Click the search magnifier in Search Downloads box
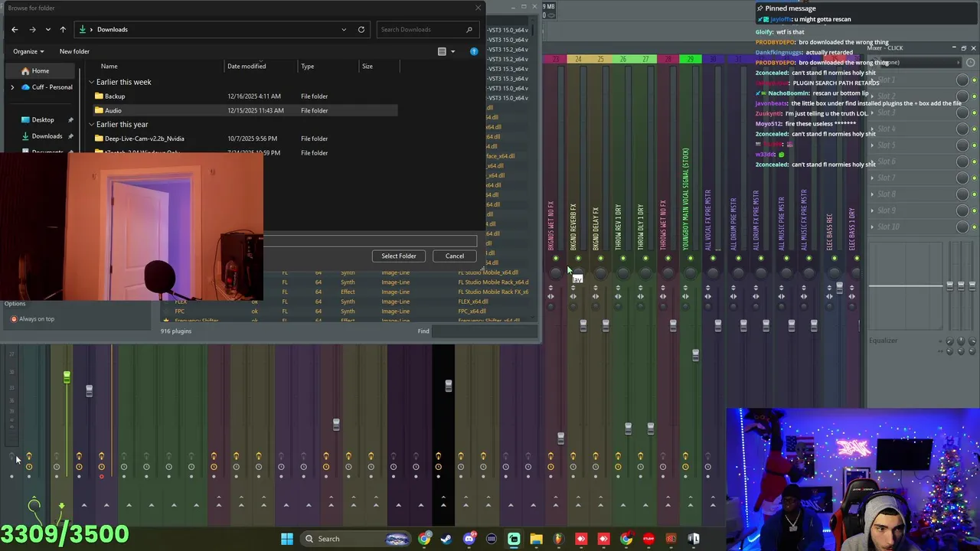Screen dimensions: 980x551 point(469,29)
